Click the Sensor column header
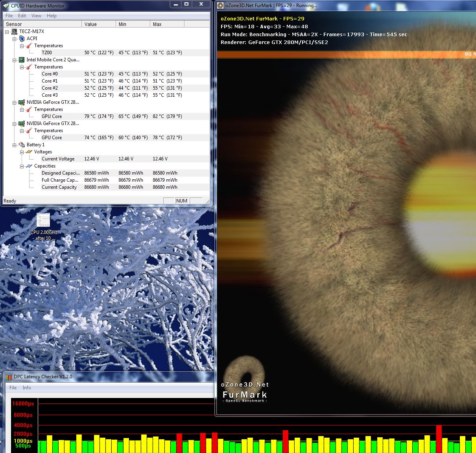 pos(42,24)
